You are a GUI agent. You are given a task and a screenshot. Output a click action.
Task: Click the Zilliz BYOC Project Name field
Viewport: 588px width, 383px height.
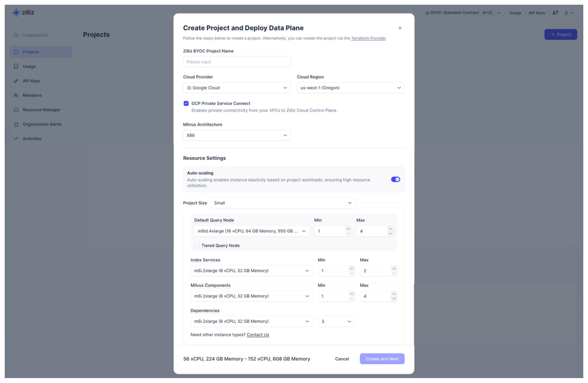237,62
